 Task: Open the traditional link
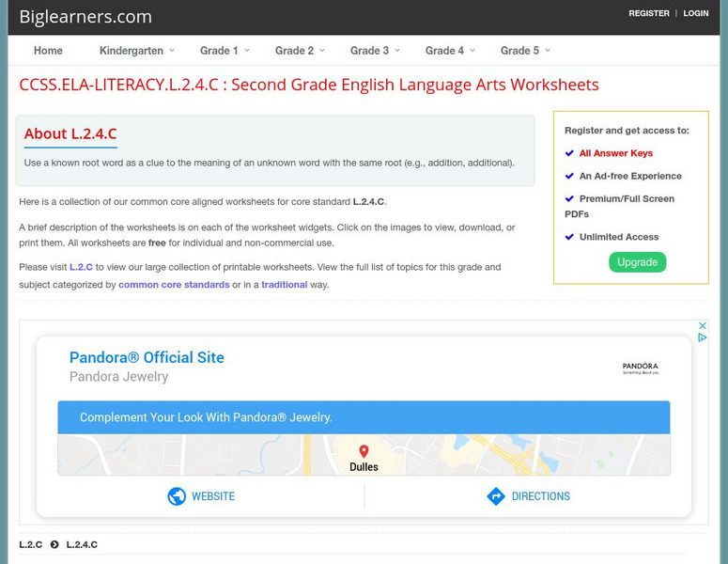pyautogui.click(x=285, y=285)
